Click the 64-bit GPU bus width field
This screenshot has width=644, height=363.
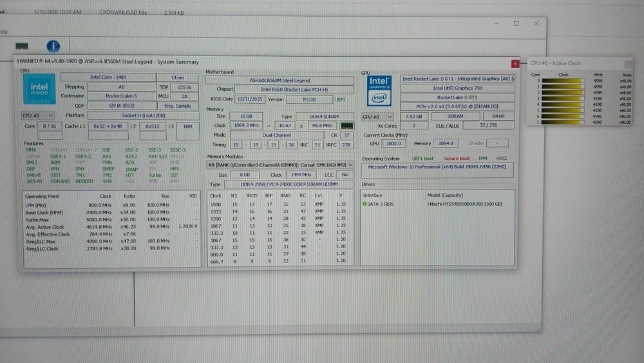click(x=498, y=116)
